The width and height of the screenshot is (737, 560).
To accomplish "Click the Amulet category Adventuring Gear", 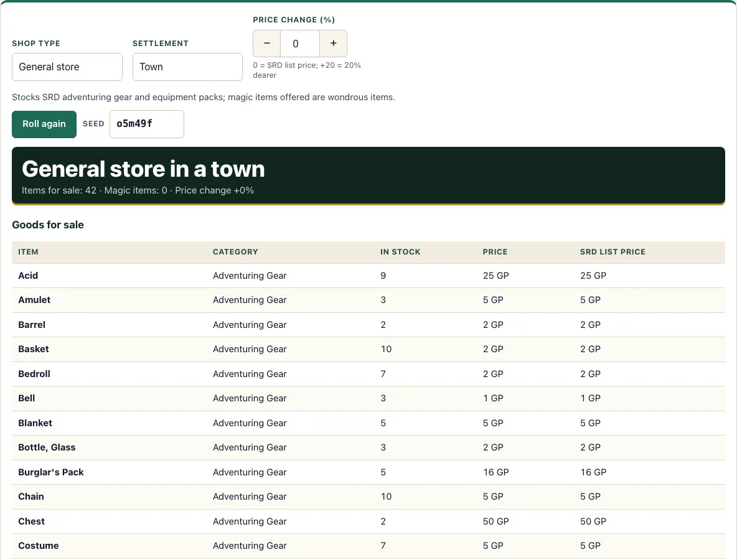I will coord(250,300).
